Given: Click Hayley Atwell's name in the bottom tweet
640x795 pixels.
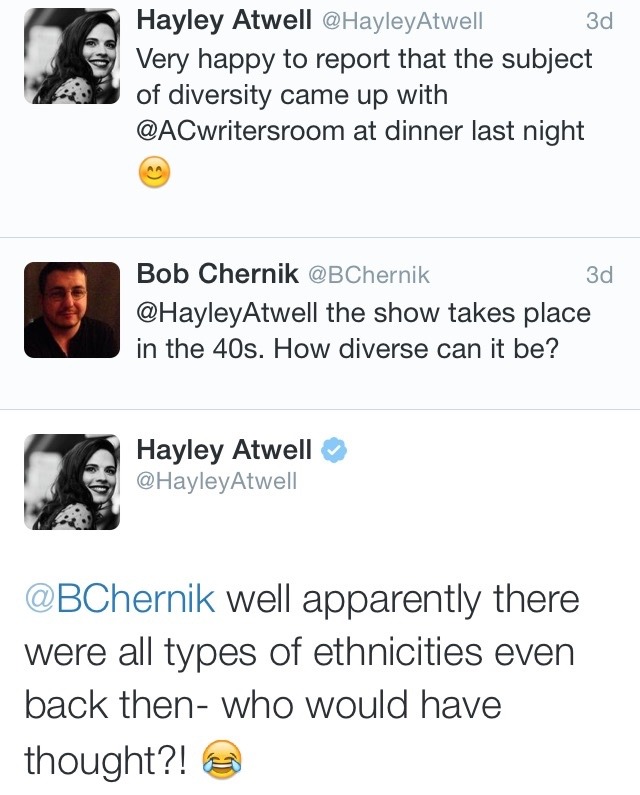Looking at the screenshot, I should pos(224,451).
